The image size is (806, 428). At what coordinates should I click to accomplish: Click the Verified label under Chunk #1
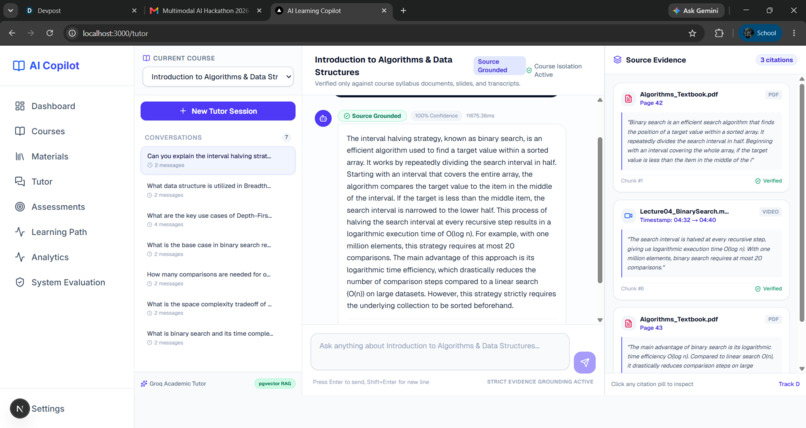pos(768,181)
